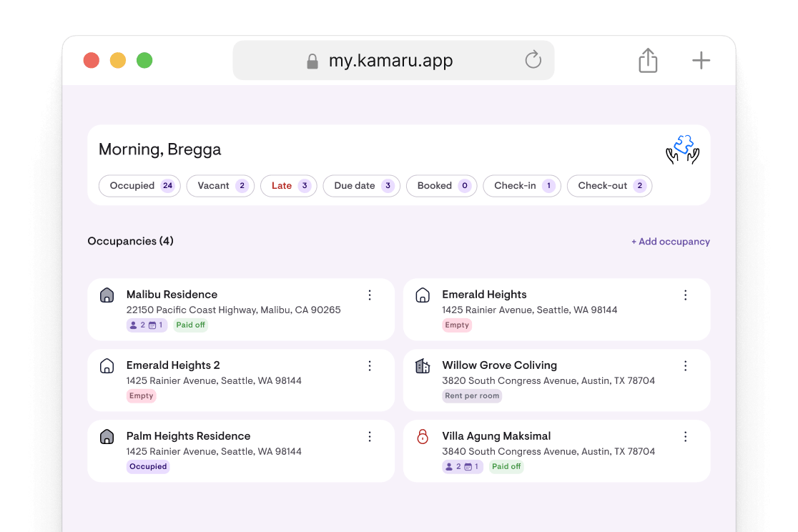The width and height of the screenshot is (798, 532).
Task: Open Willow Grove Coliving three-dot menu
Action: click(685, 365)
